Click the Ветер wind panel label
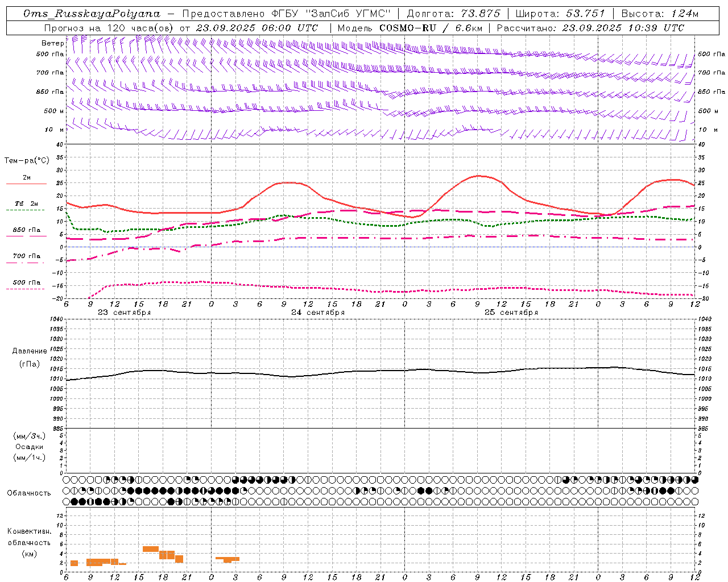The height and width of the screenshot is (582, 728). 52,43
